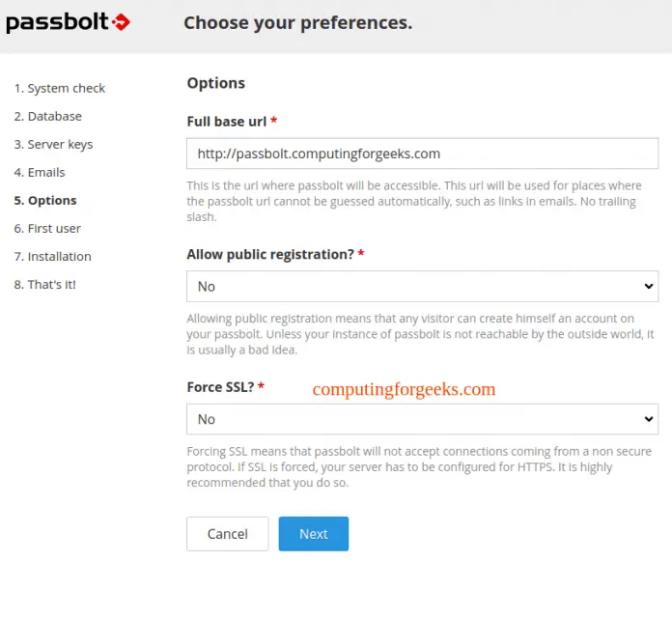The width and height of the screenshot is (672, 618).
Task: Click the arrow on Allow public registration select
Action: pyautogui.click(x=648, y=287)
